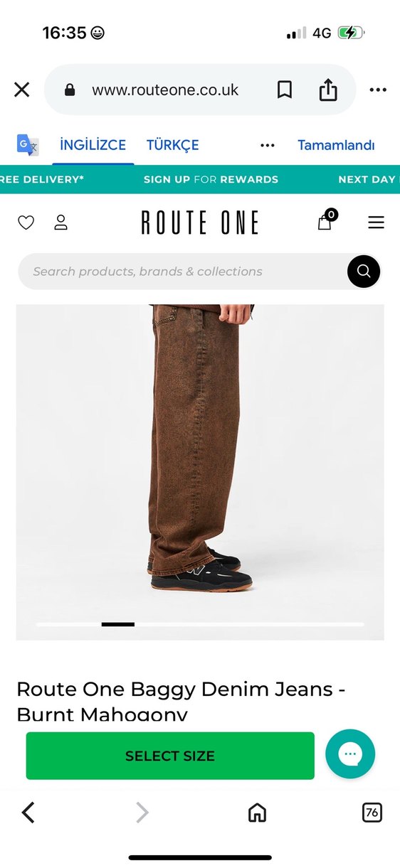Click the SIGN UP FOR REWARDS banner
The height and width of the screenshot is (868, 400).
coord(211,179)
